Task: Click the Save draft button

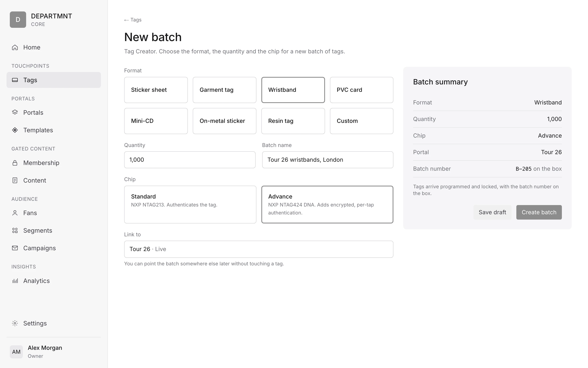Action: tap(492, 212)
